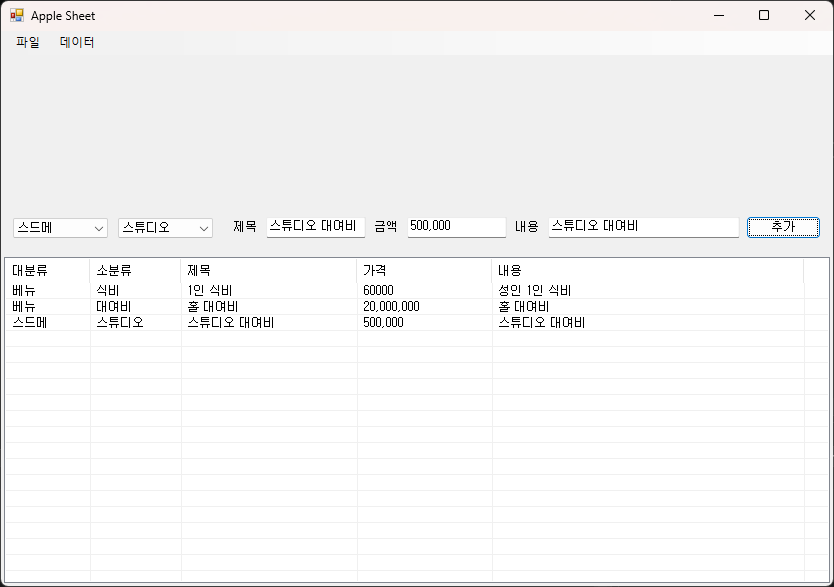Open the 파일 menu

(x=28, y=42)
